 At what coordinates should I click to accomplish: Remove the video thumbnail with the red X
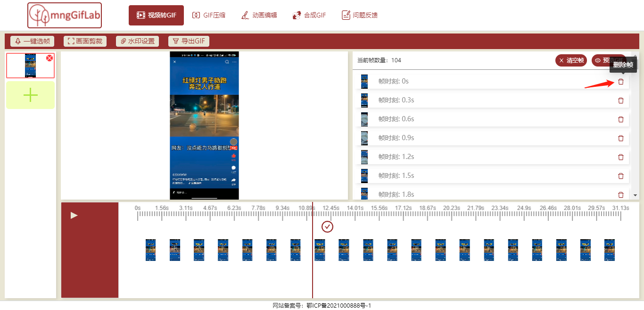pos(50,58)
